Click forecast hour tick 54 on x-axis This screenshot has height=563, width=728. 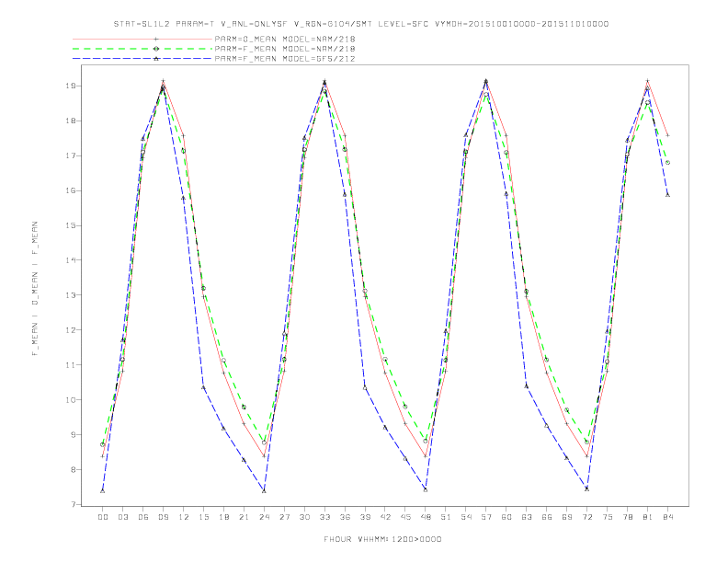click(x=466, y=517)
